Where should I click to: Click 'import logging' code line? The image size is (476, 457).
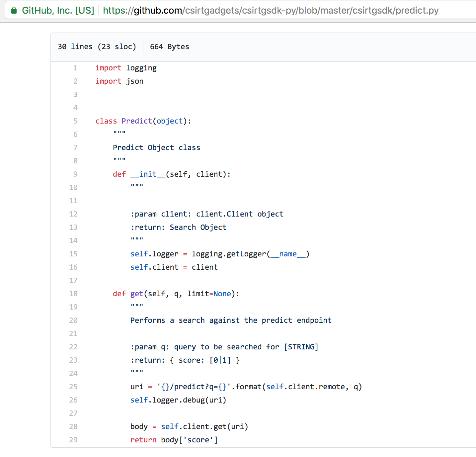point(126,68)
